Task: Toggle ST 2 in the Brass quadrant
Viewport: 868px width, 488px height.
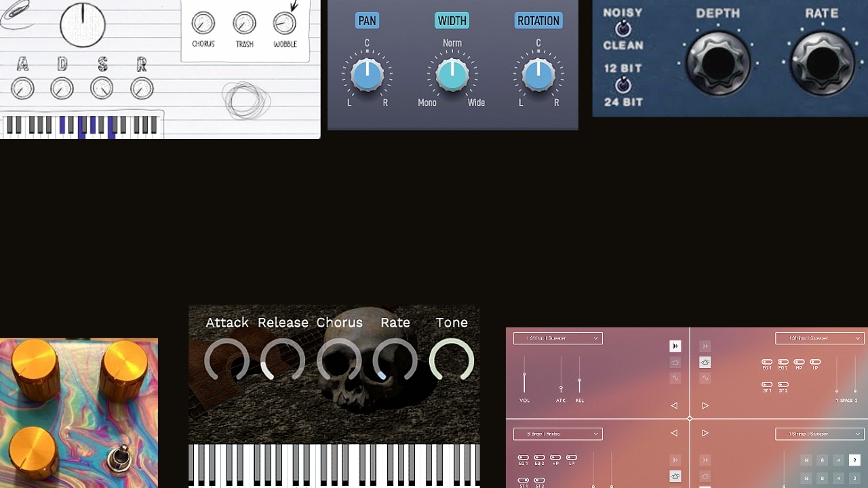Action: coord(538,481)
